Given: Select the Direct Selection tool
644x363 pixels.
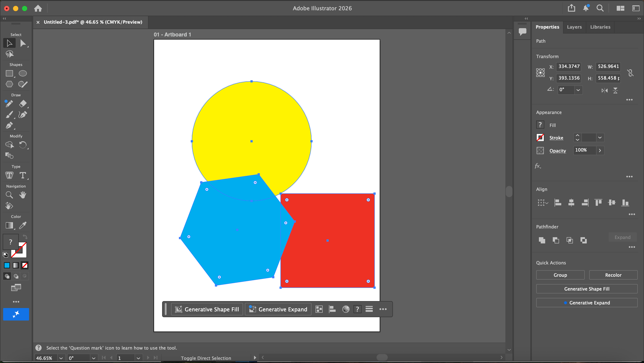Looking at the screenshot, I should click(x=23, y=43).
